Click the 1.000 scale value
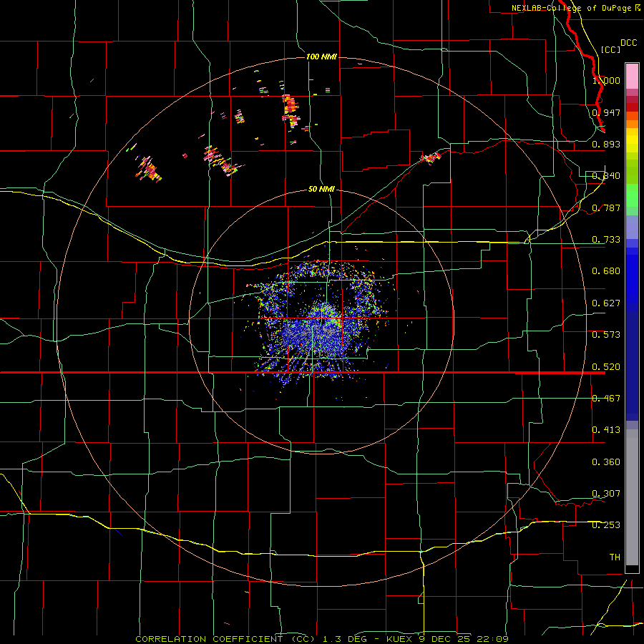644x644 pixels. click(x=606, y=80)
